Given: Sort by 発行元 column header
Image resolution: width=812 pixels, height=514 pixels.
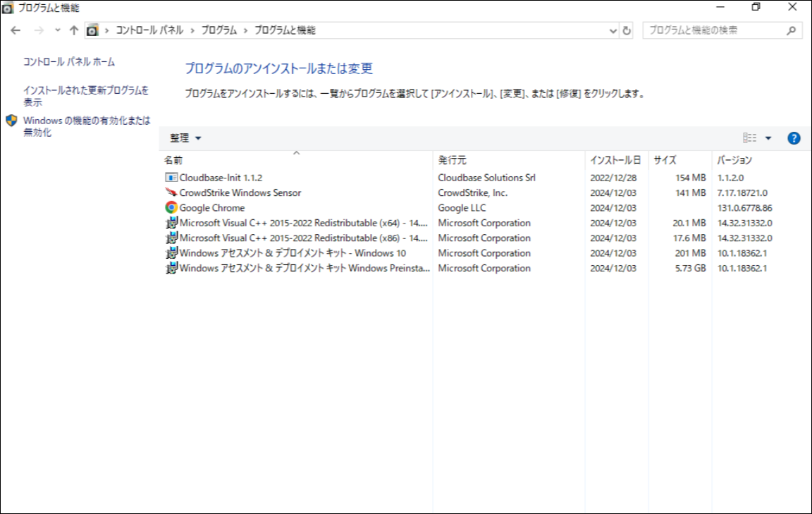Looking at the screenshot, I should [x=452, y=160].
